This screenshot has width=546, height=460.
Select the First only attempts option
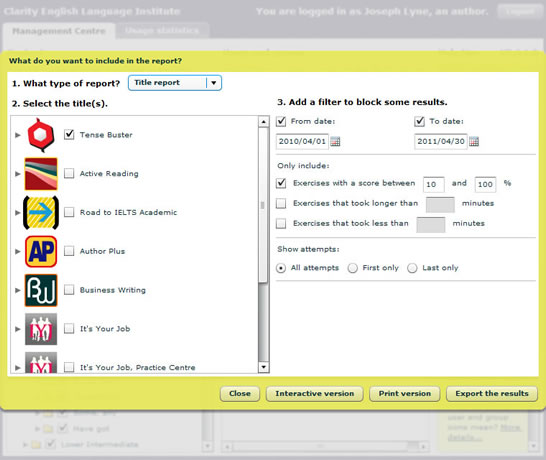[353, 268]
